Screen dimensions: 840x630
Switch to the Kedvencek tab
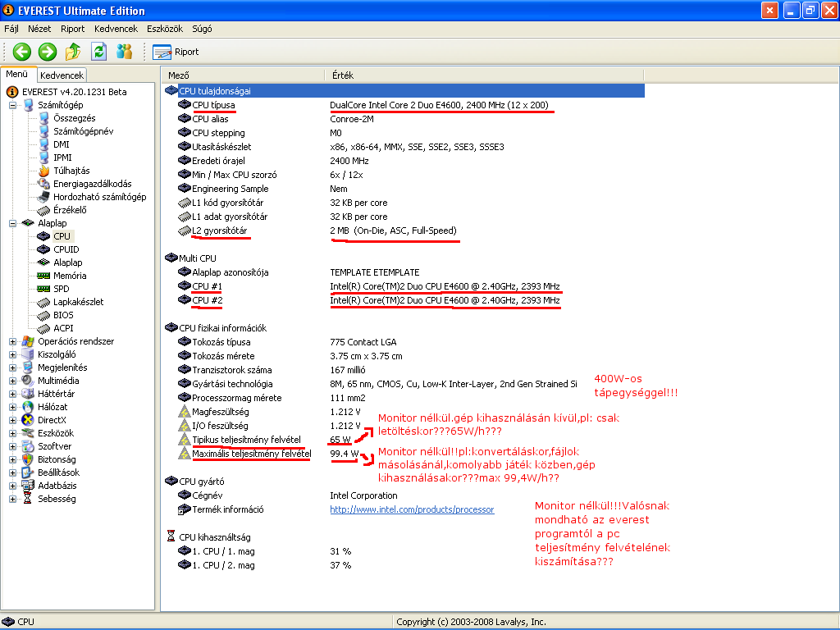point(62,75)
